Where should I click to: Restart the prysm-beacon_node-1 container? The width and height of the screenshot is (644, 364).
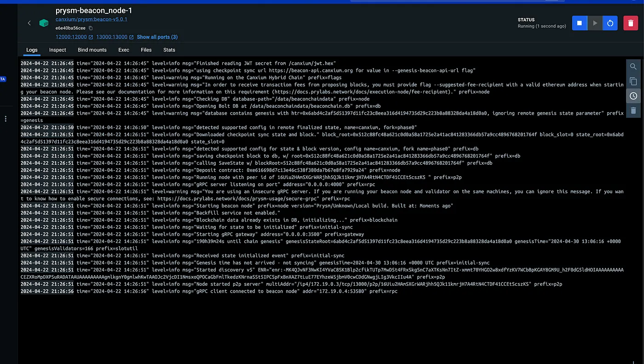click(610, 23)
